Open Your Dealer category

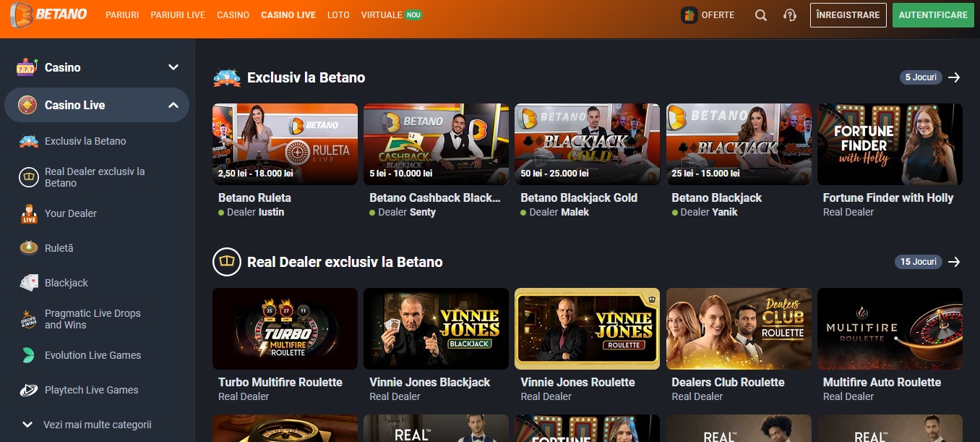[71, 213]
